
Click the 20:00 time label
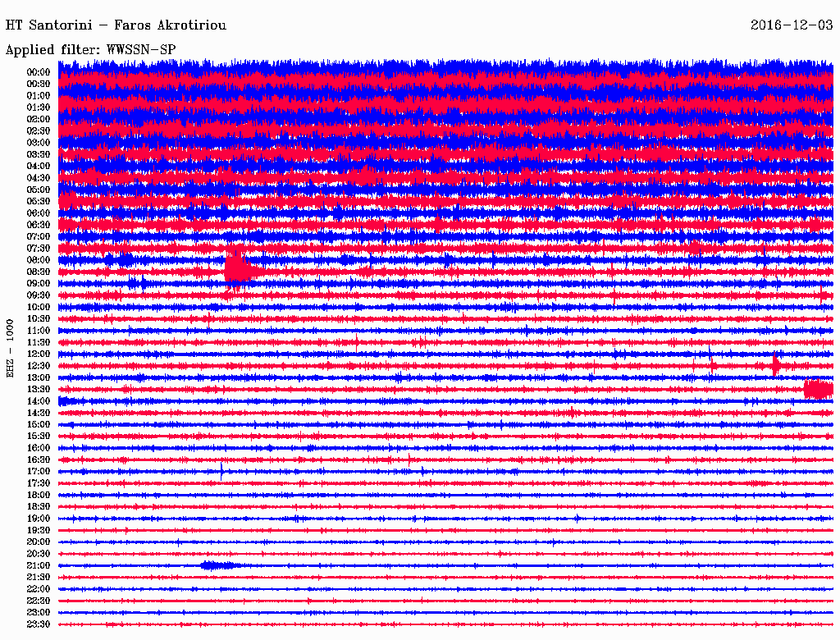point(39,542)
